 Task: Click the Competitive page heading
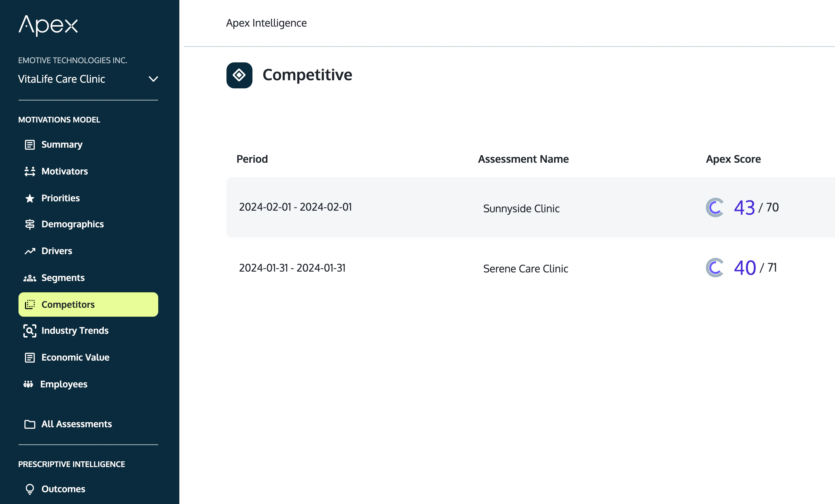pos(307,75)
